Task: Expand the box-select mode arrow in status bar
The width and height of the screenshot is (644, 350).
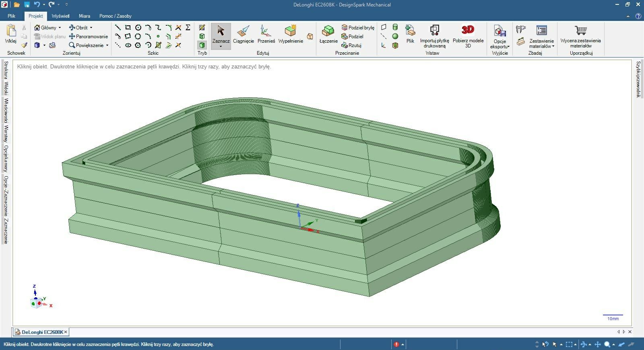Action: (576, 344)
